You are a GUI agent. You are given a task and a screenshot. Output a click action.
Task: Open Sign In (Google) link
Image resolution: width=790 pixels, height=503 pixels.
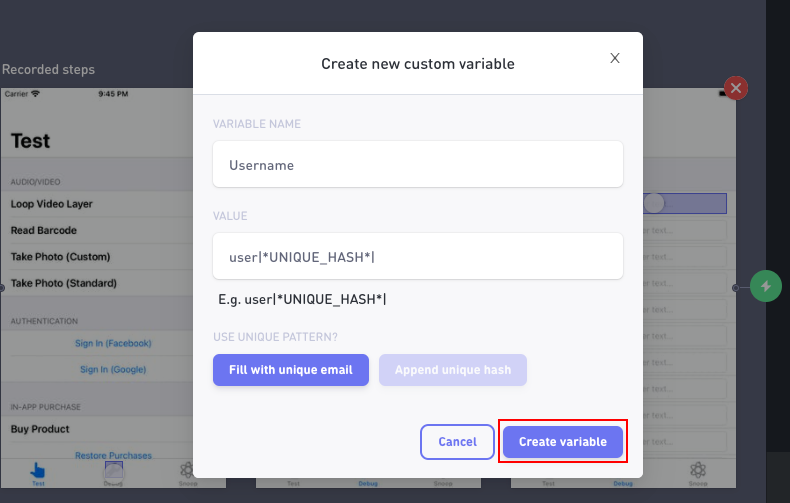coord(113,369)
